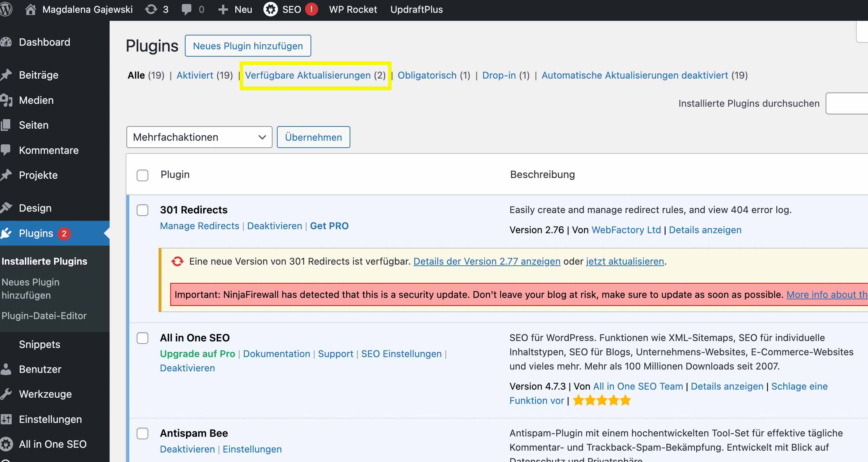Check the All in One SEO checkbox

[x=142, y=338]
